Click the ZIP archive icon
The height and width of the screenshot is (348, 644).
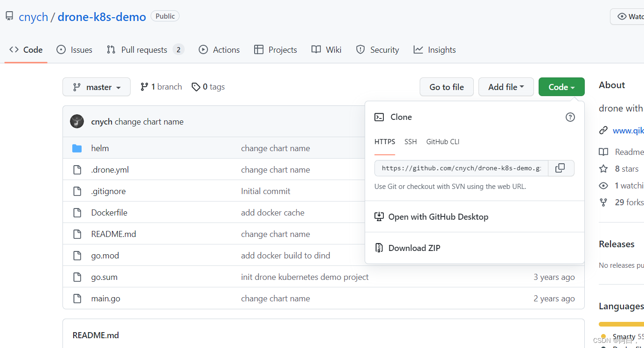coord(379,248)
